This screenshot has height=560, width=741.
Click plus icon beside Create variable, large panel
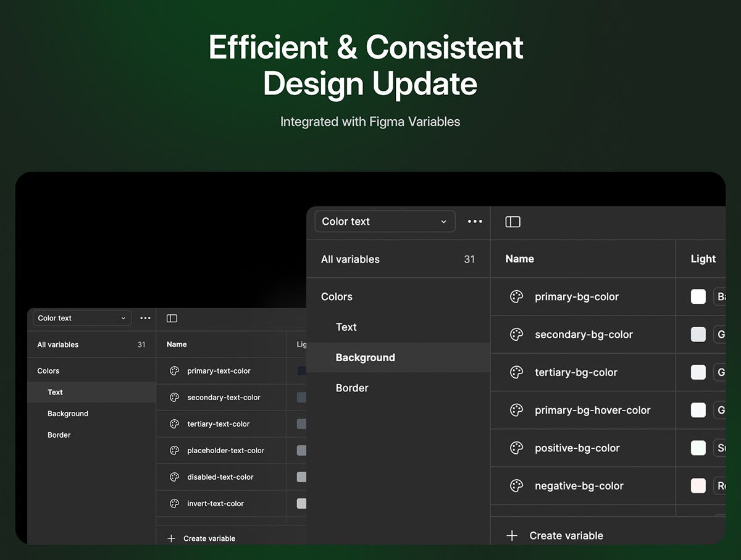point(512,536)
